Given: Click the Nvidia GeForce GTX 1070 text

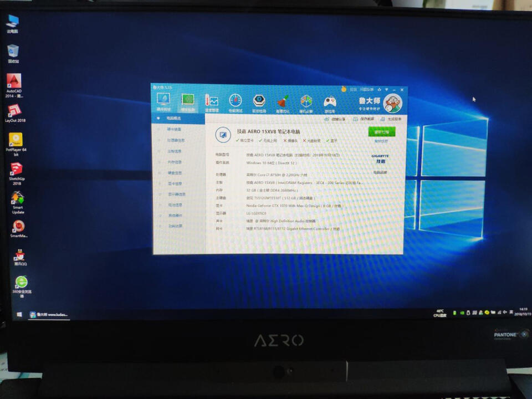Looking at the screenshot, I should pyautogui.click(x=294, y=206).
